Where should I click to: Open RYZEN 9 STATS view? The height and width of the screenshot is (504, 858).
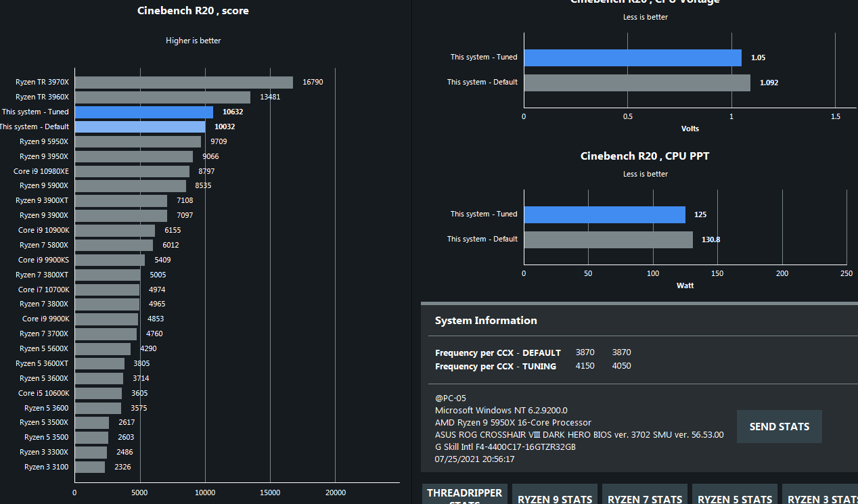coord(555,494)
